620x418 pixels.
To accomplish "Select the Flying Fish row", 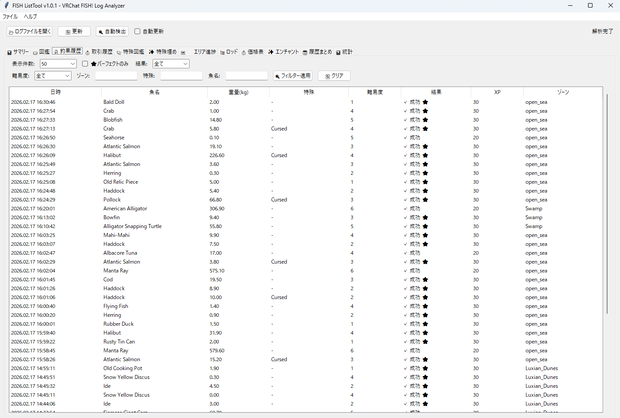I will 306,306.
